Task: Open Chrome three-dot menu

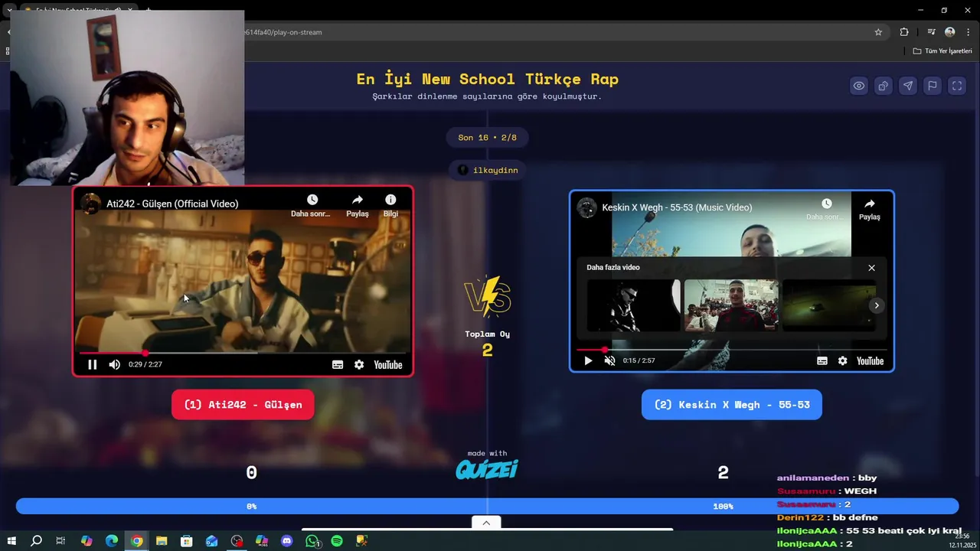Action: 968,32
